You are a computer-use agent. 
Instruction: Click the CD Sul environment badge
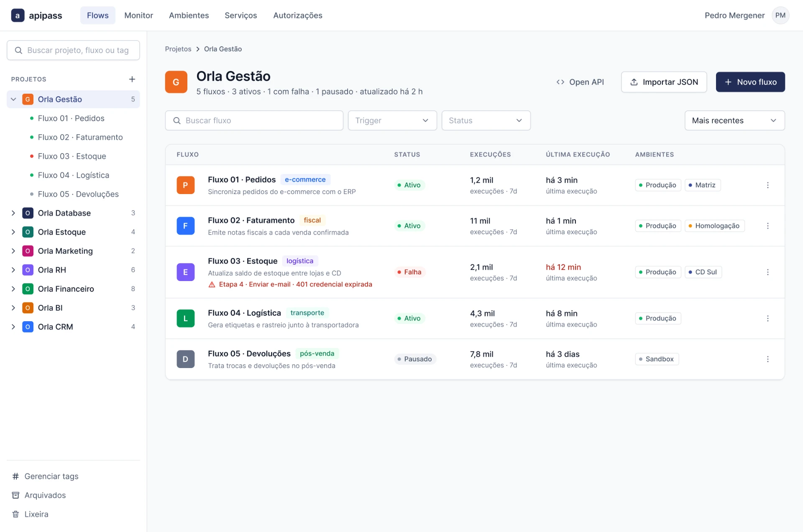pos(703,272)
